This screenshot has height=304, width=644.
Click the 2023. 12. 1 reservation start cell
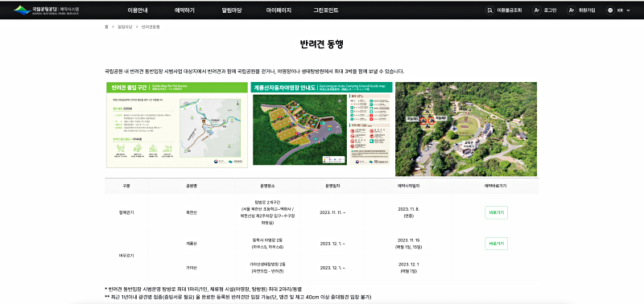(408, 268)
